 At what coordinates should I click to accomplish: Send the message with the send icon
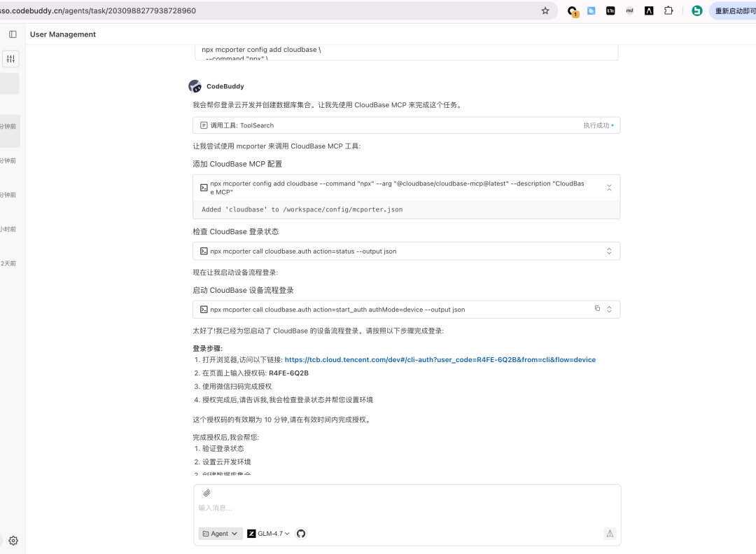610,533
